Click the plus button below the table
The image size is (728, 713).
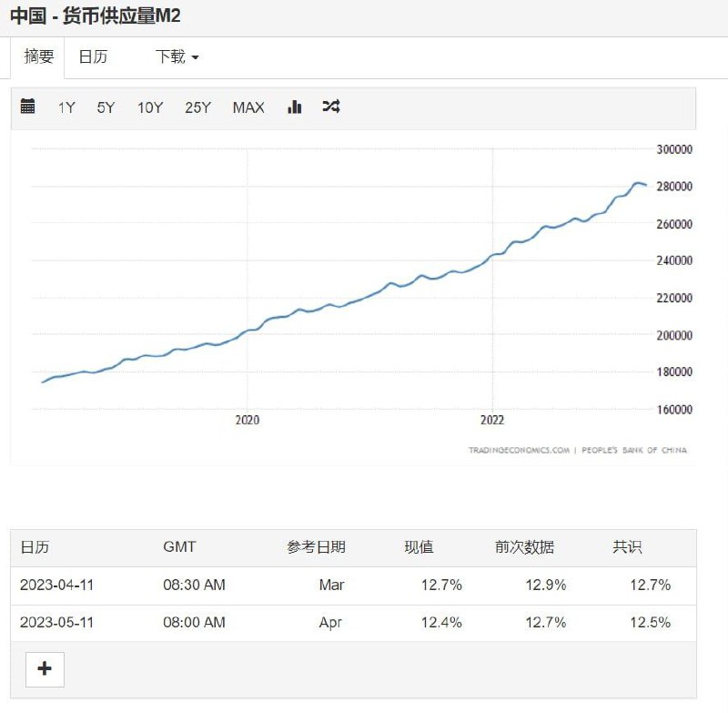[x=45, y=669]
